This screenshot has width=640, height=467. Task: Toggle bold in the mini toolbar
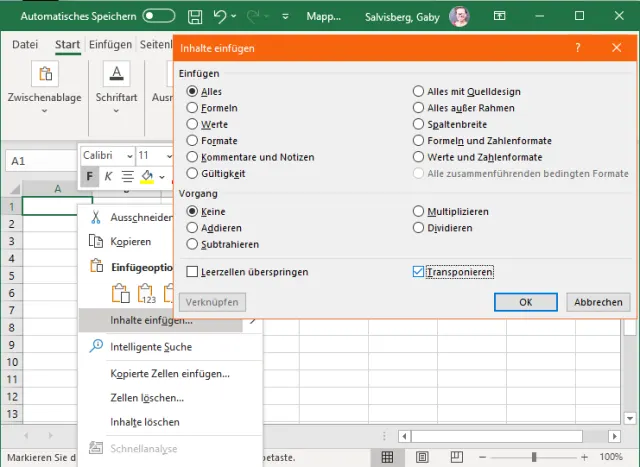pos(90,177)
